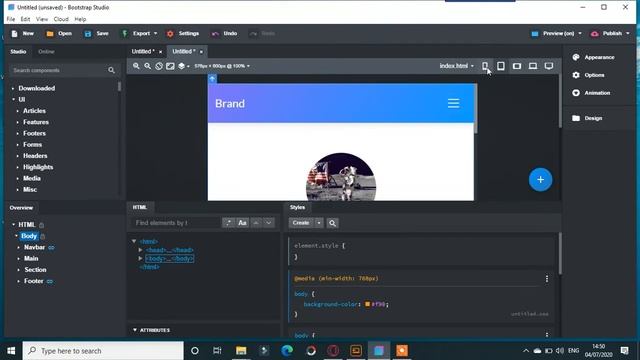This screenshot has width=640, height=360.
Task: Click the link icon next to Footer
Action: [50, 281]
